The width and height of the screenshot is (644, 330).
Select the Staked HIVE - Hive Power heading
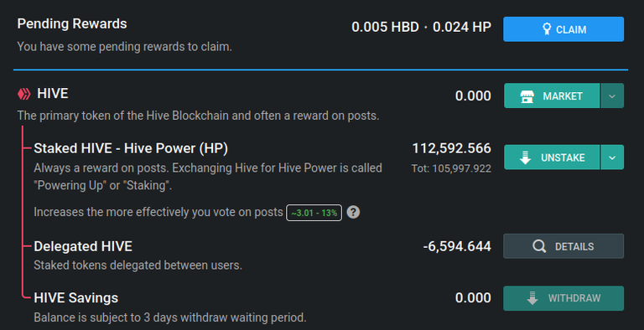[x=131, y=148]
